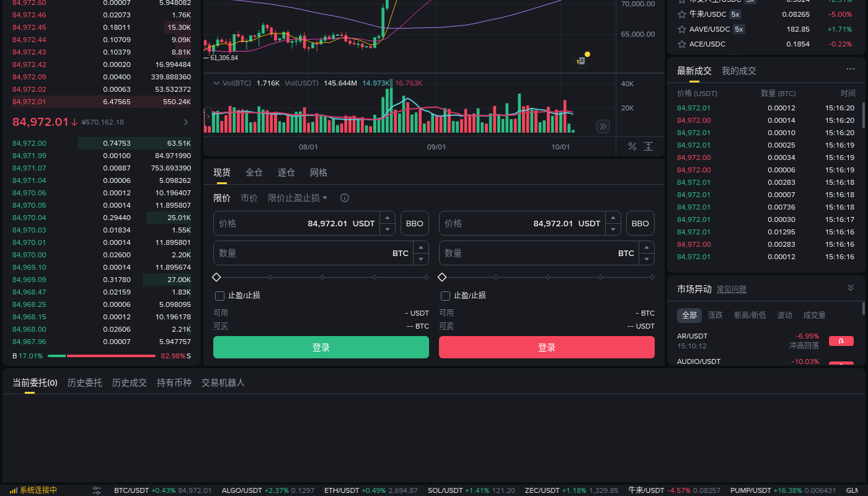Filter market movers by 新高/新低
The width and height of the screenshot is (868, 496).
click(750, 315)
